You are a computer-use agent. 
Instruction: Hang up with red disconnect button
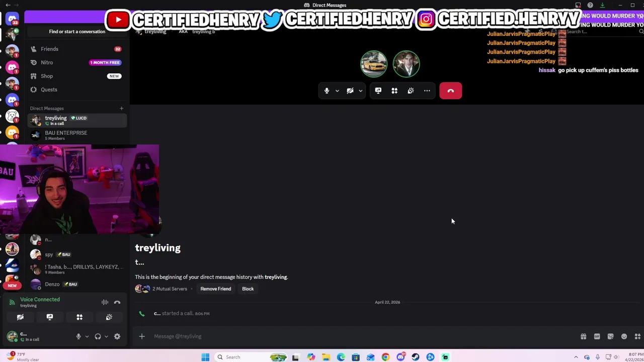pos(451,91)
